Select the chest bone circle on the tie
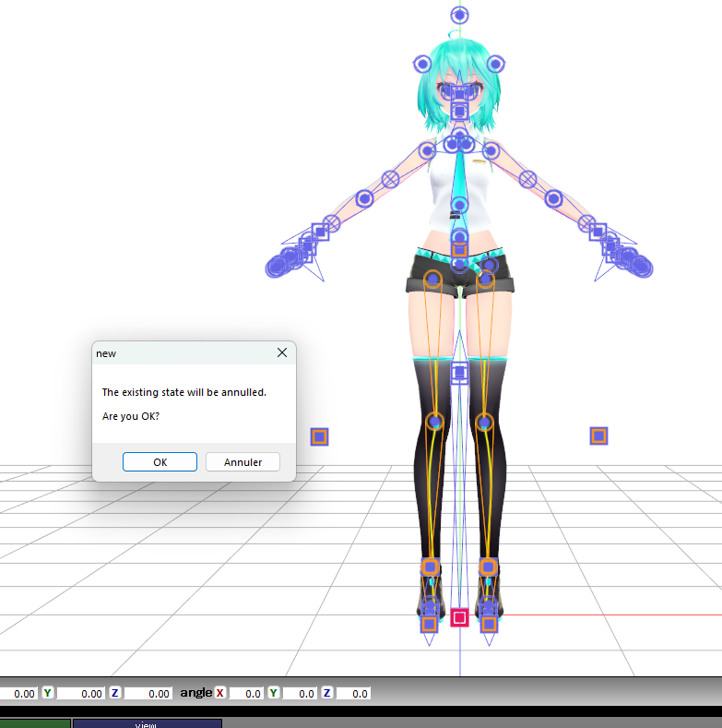 [x=459, y=205]
